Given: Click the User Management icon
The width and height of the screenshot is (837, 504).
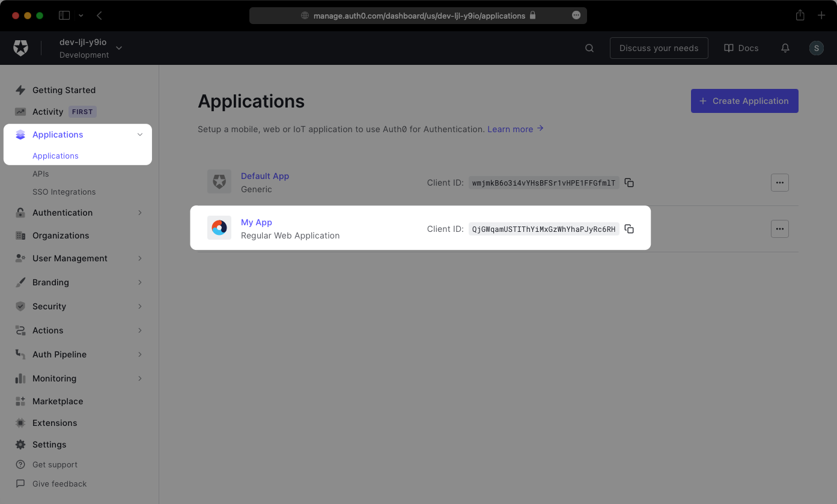Looking at the screenshot, I should click(x=20, y=258).
